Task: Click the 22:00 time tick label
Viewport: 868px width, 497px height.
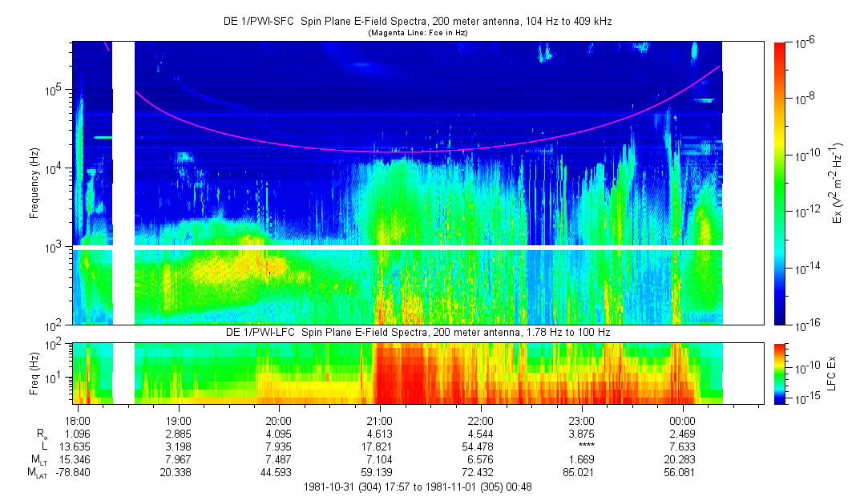Action: [481, 421]
